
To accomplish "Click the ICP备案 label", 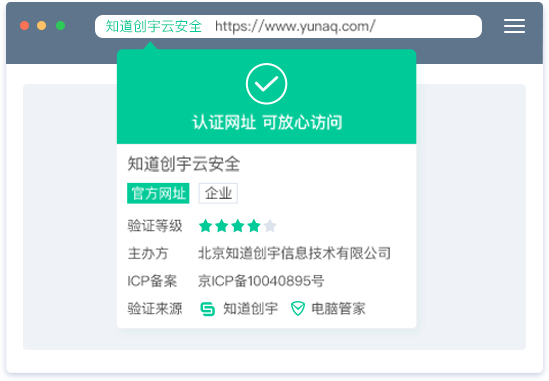I will click(x=152, y=281).
